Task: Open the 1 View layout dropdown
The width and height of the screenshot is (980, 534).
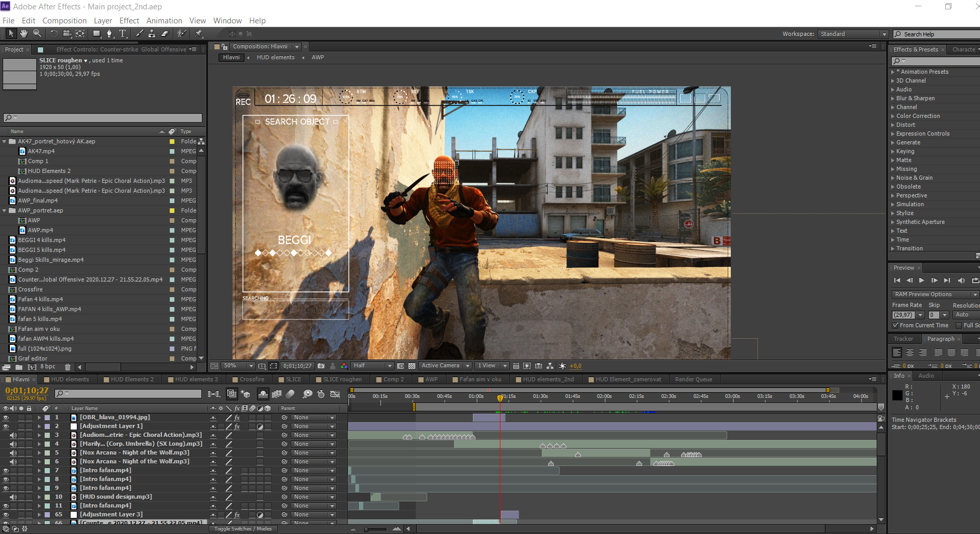Action: coord(492,366)
